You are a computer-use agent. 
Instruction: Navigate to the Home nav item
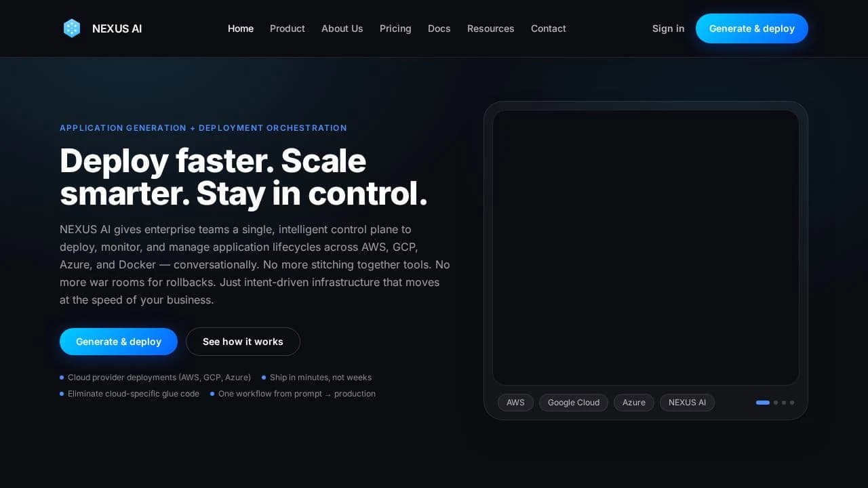pos(241,28)
